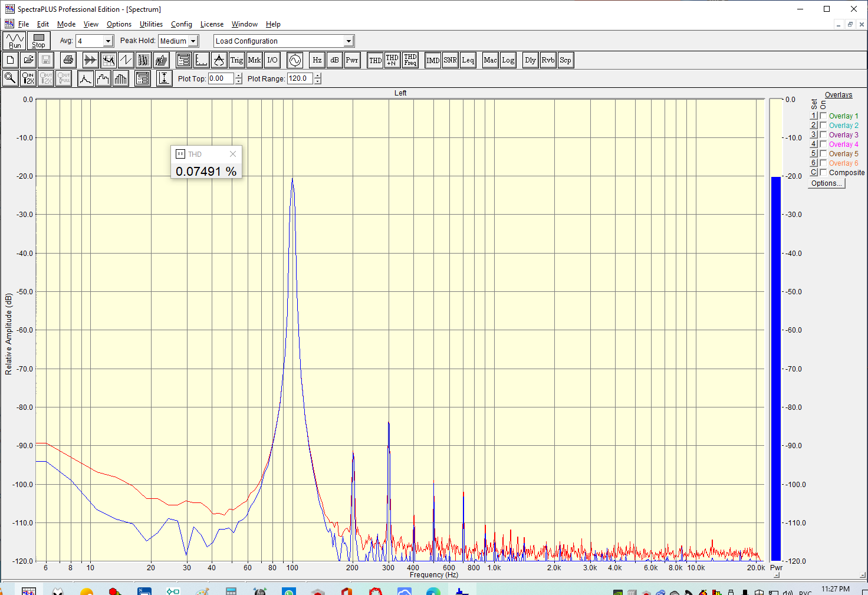This screenshot has height=595, width=868.
Task: Check the Overlay 4 checkbox
Action: point(823,144)
